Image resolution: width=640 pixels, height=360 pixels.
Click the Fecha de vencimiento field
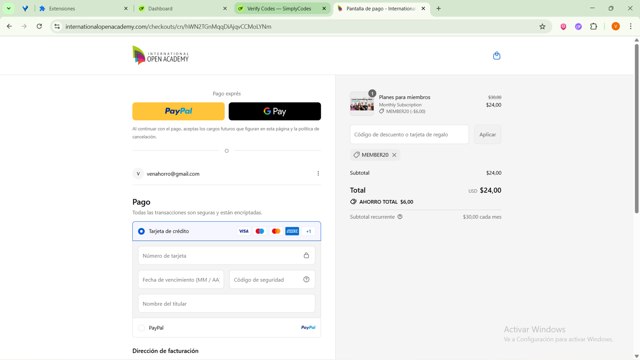point(181,280)
